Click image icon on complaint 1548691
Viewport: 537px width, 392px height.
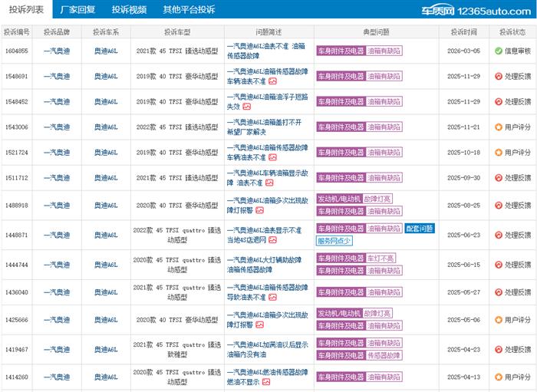(272, 81)
